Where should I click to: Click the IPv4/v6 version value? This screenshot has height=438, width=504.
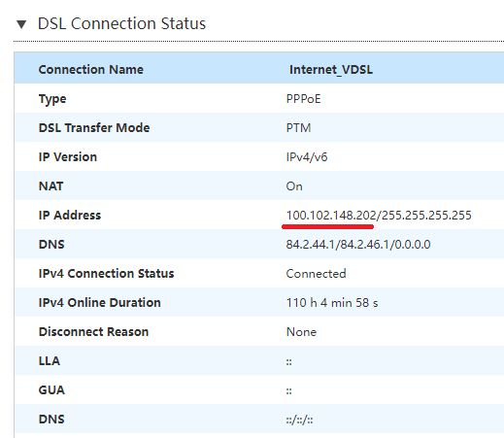pyautogui.click(x=307, y=157)
